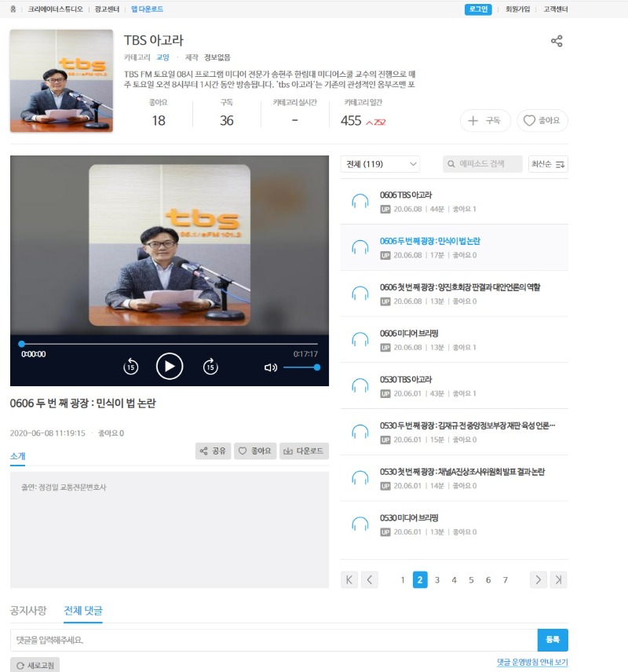Toggle the 최신순 sort order button
Screen dimensions: 628x672
point(548,164)
